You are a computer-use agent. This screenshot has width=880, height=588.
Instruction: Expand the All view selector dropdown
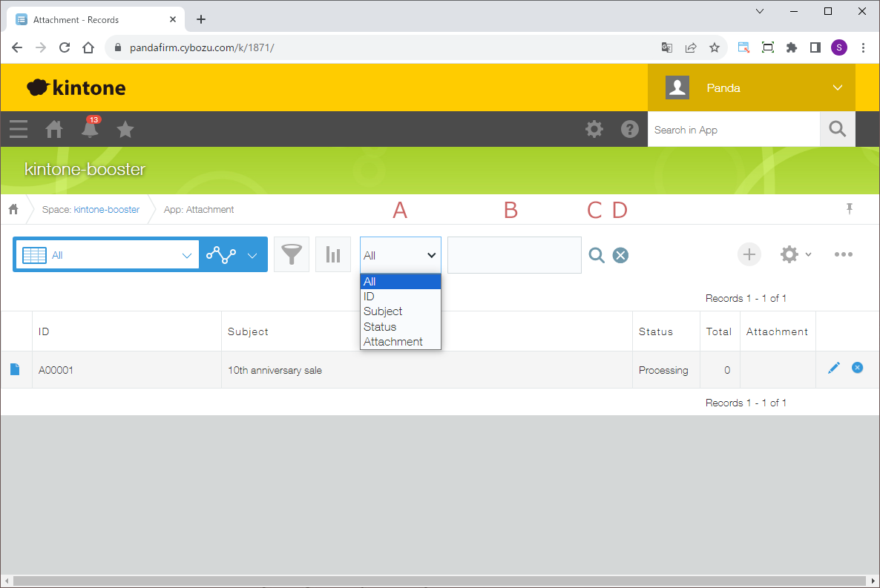pyautogui.click(x=186, y=255)
